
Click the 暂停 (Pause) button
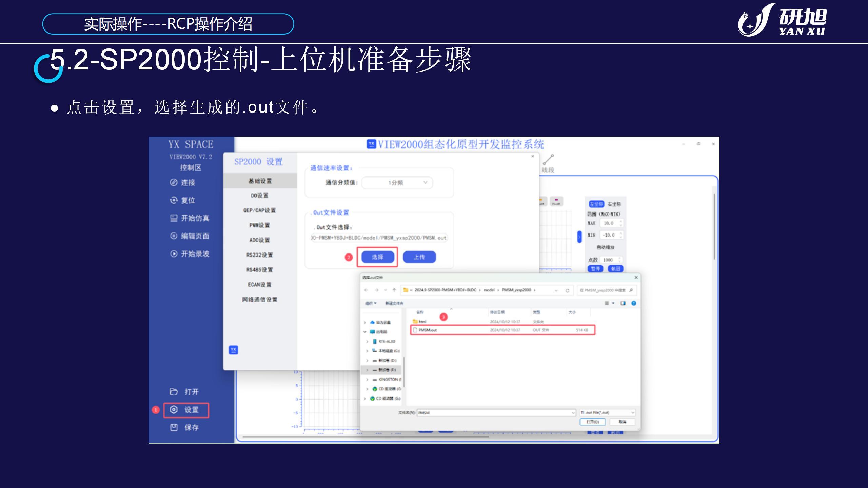595,269
